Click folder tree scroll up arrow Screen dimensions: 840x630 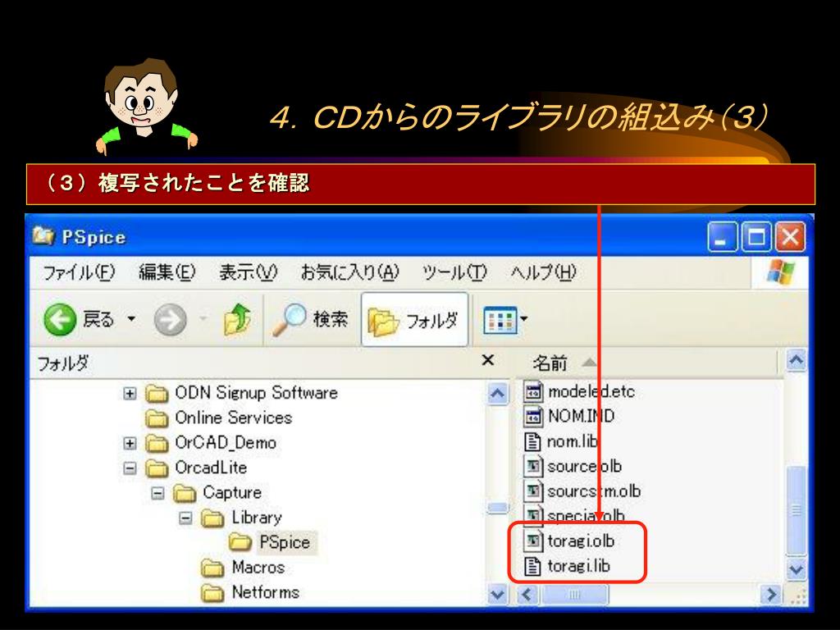(x=497, y=394)
